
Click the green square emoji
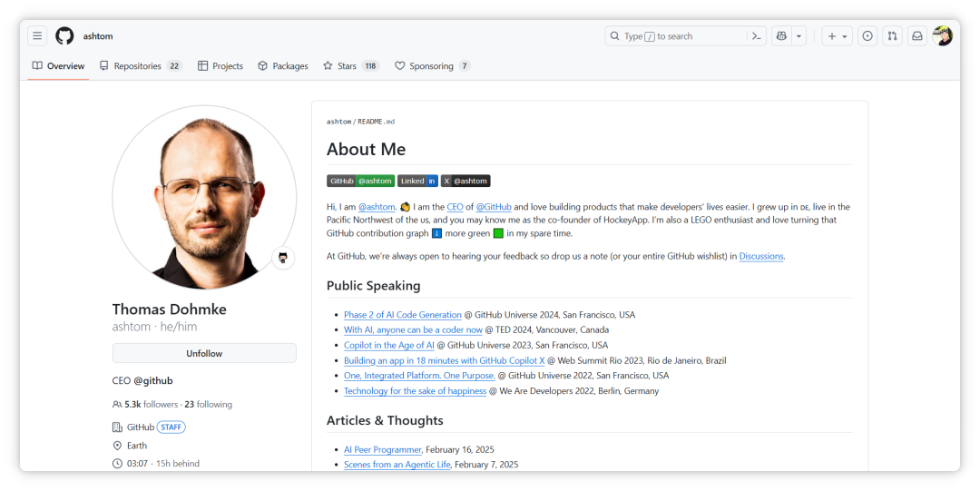(x=498, y=233)
